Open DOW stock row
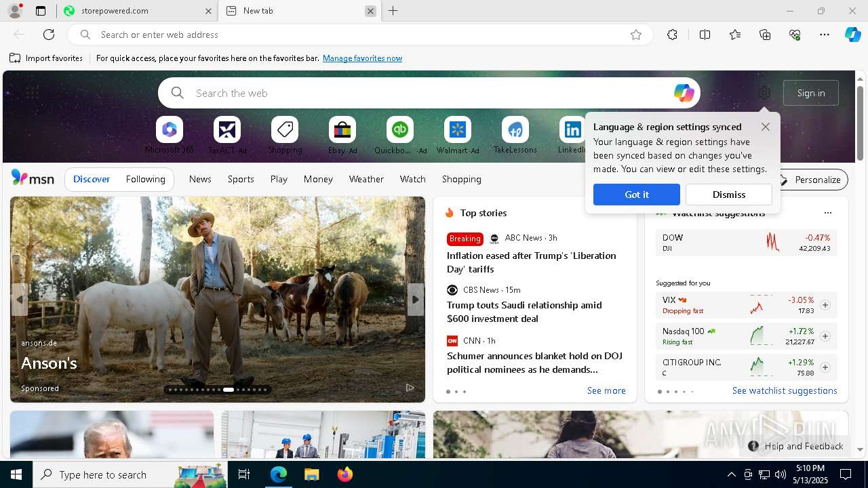This screenshot has height=488, width=868. coord(747,243)
